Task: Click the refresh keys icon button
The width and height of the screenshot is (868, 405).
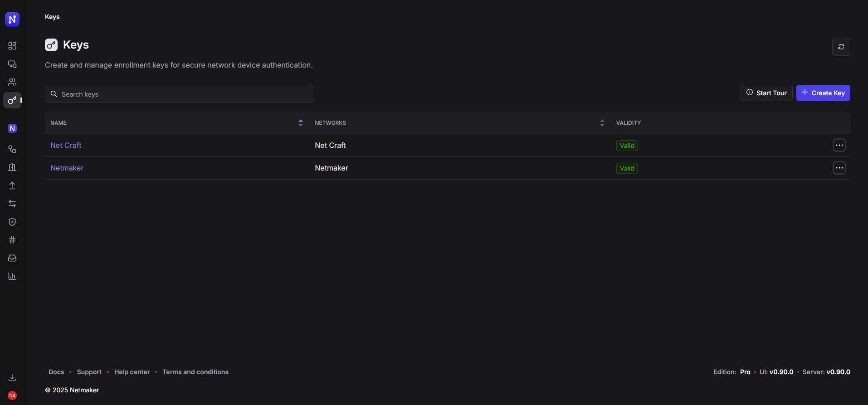Action: [x=841, y=47]
